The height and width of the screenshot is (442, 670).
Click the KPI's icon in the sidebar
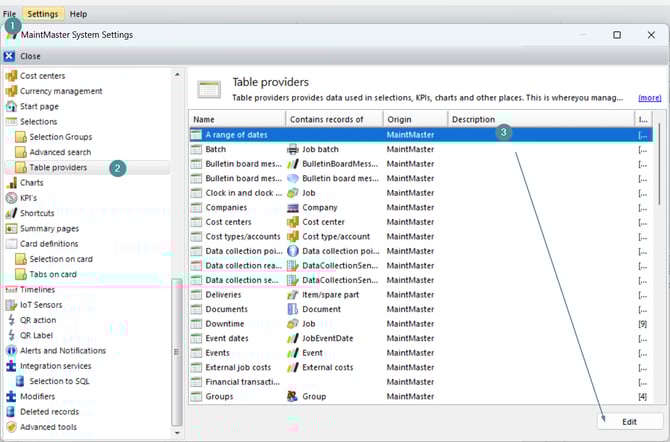(11, 198)
